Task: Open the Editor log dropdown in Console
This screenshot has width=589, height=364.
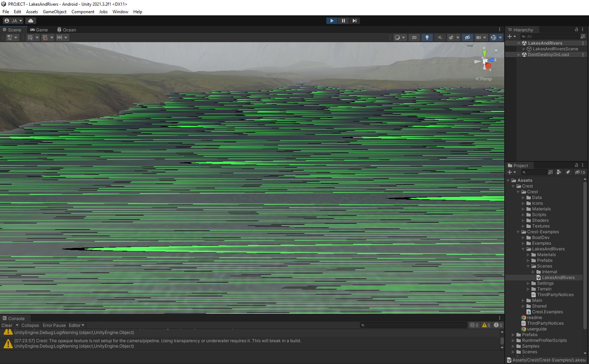Action: (x=76, y=325)
